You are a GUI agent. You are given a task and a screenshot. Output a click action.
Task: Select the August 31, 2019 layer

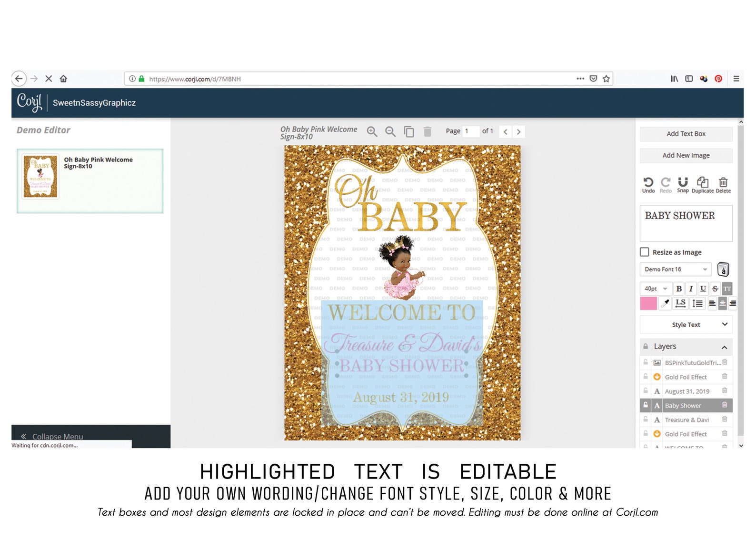[x=686, y=391]
